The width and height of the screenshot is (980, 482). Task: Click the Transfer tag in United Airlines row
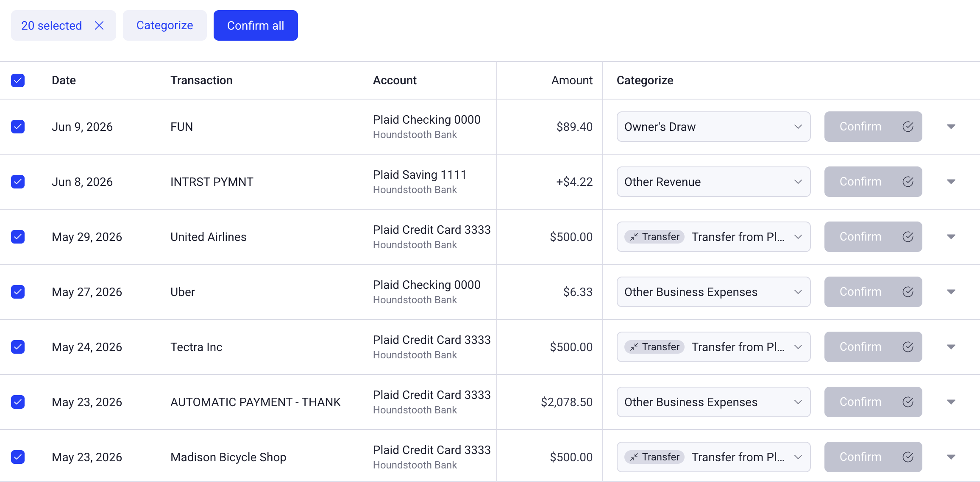point(654,237)
